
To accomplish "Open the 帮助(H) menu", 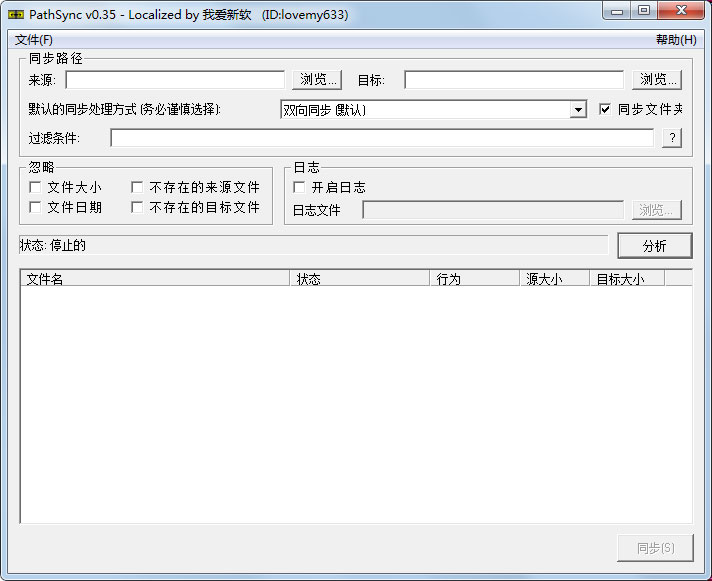I will 675,40.
